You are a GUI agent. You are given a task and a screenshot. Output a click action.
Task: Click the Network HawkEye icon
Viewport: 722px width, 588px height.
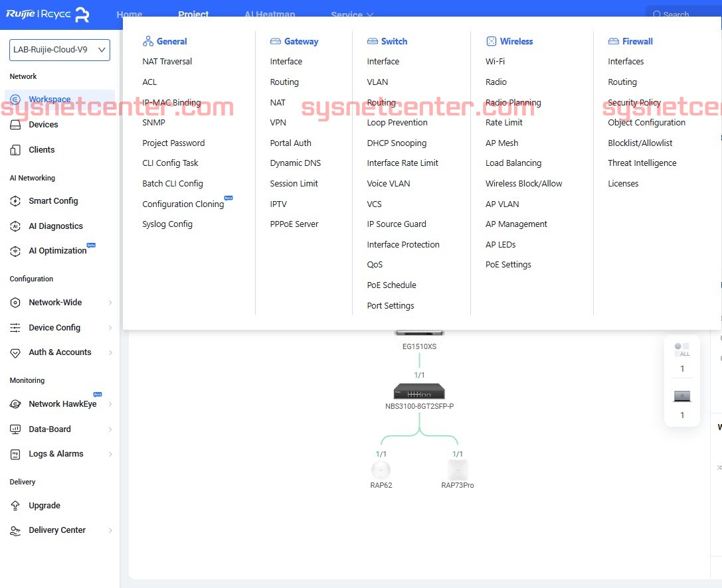click(x=15, y=404)
